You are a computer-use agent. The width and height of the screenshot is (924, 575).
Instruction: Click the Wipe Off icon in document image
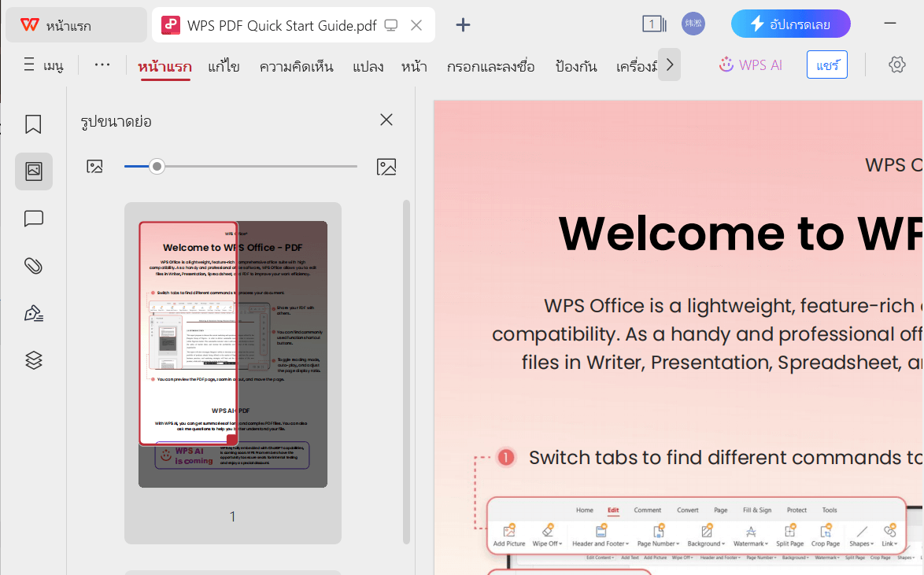click(548, 535)
